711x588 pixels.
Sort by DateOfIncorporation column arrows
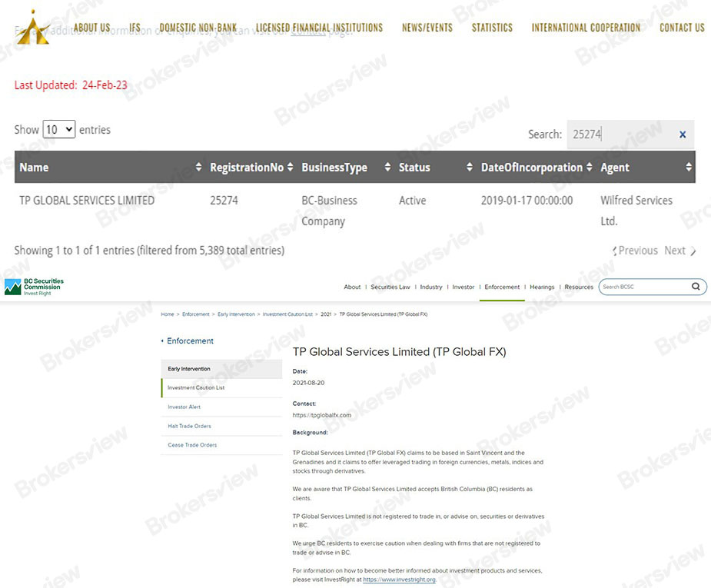pos(589,167)
